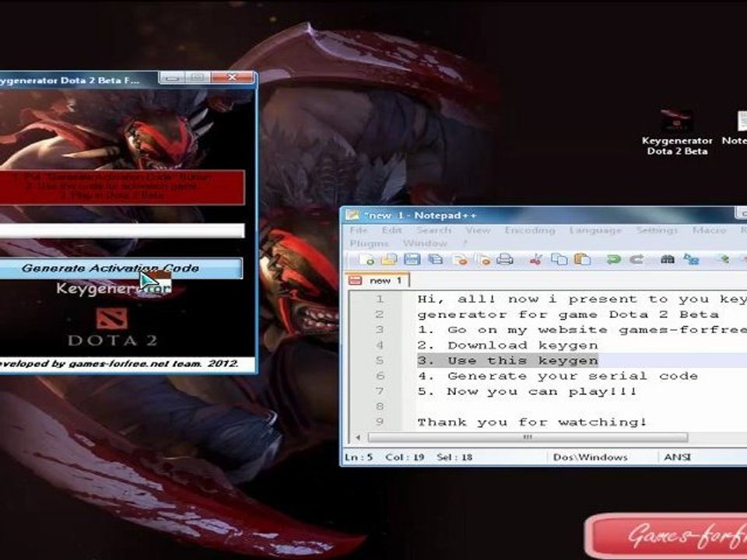Click the Notepad++ title bar app icon

(x=352, y=215)
